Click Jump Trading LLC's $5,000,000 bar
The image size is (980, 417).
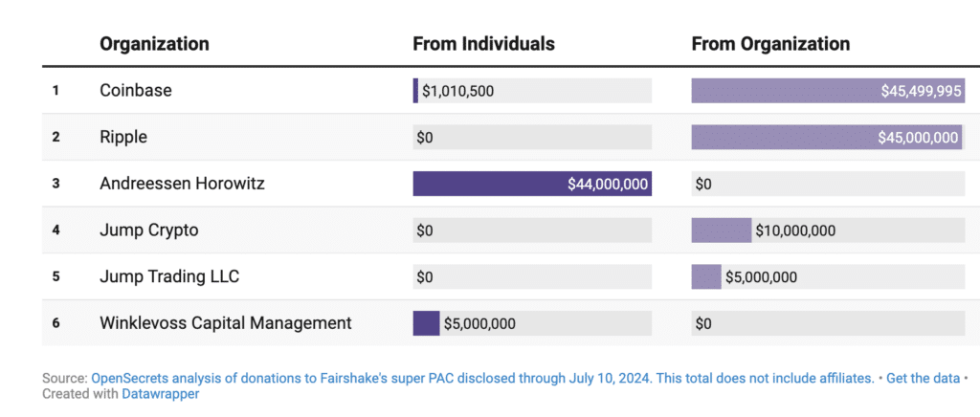click(706, 277)
